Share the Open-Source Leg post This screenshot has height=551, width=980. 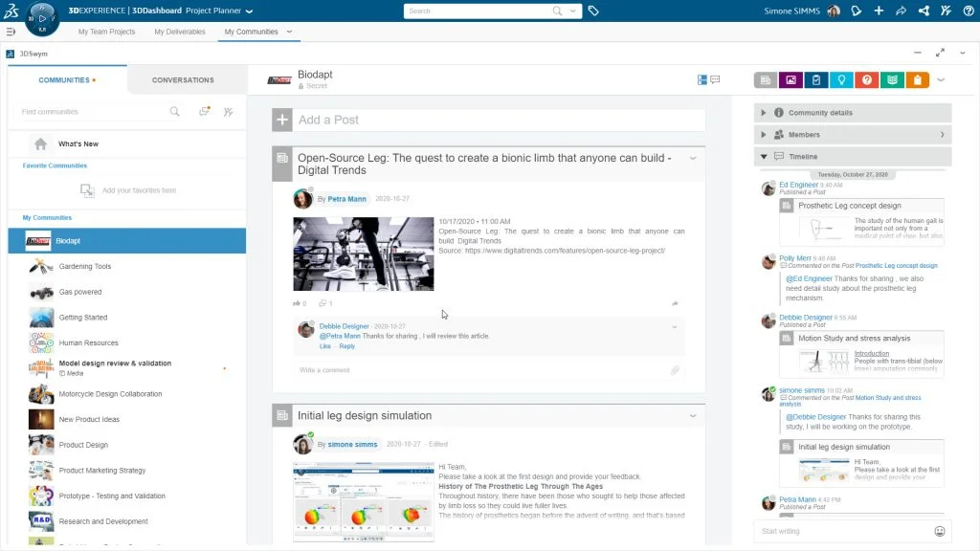coord(675,303)
